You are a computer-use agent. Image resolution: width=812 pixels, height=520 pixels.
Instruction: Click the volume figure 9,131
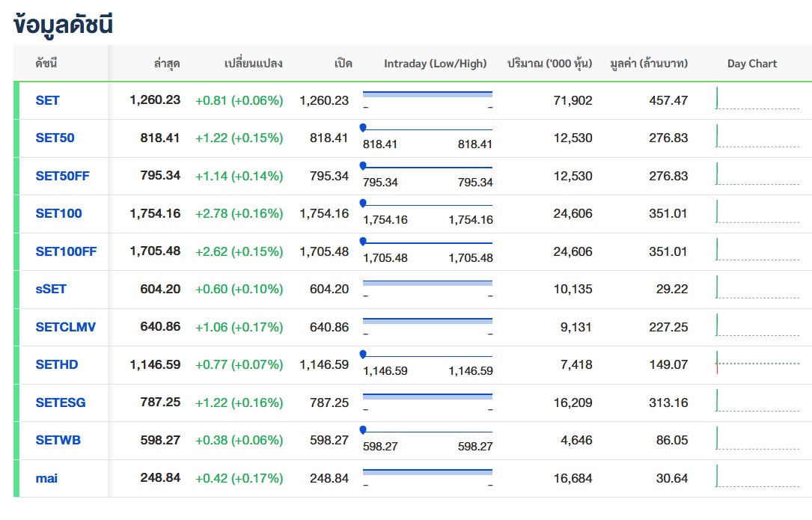[576, 327]
